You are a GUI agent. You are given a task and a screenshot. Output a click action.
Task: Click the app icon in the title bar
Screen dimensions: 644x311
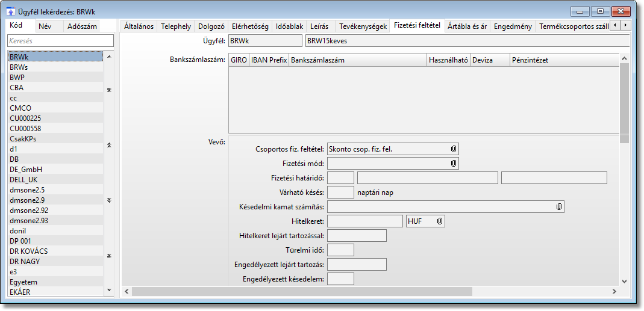(x=11, y=12)
